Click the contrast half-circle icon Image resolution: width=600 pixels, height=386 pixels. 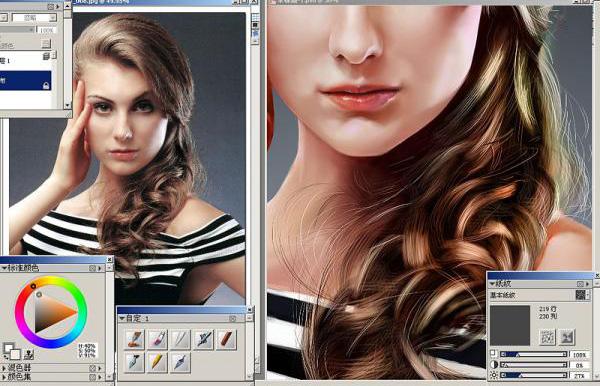tap(494, 365)
